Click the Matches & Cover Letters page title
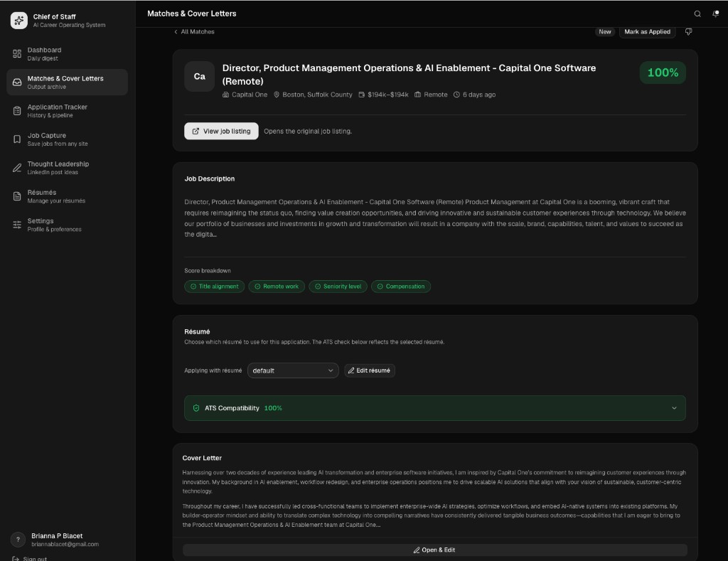This screenshot has height=561, width=728. [x=192, y=14]
